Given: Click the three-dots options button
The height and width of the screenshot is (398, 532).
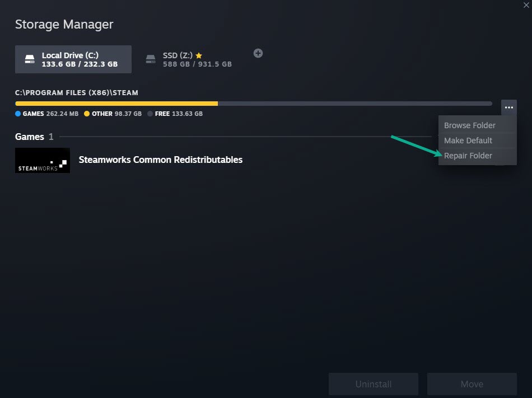Looking at the screenshot, I should coord(509,107).
